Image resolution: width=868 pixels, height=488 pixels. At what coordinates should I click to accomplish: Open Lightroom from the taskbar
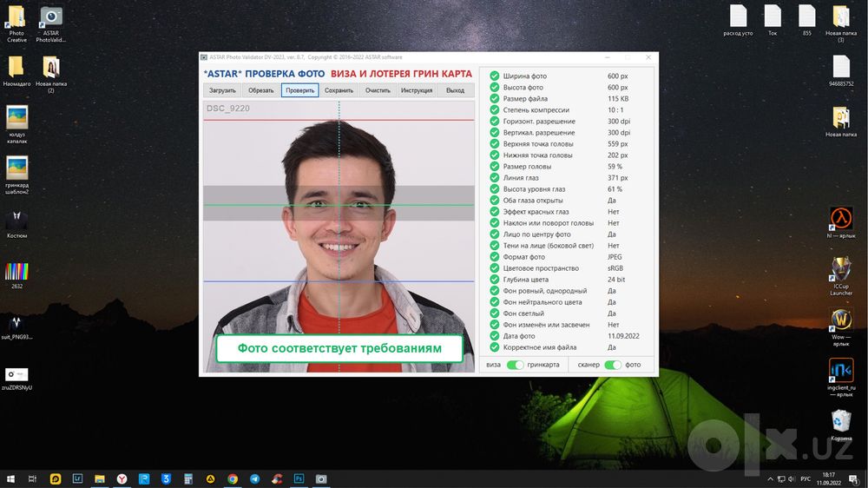pyautogui.click(x=77, y=479)
